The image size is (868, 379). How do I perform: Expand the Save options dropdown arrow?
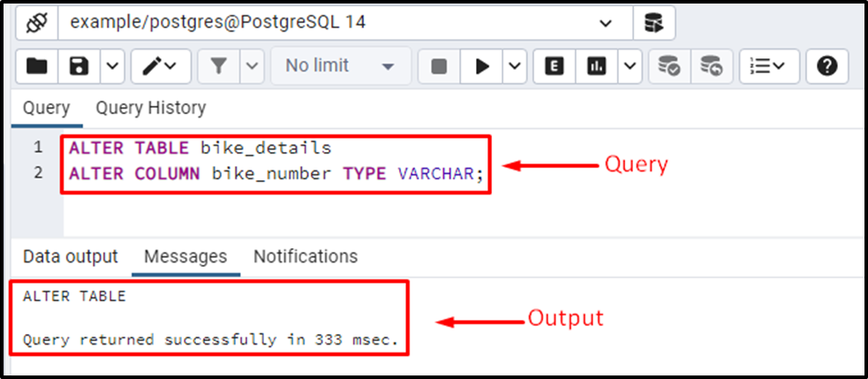click(x=112, y=66)
